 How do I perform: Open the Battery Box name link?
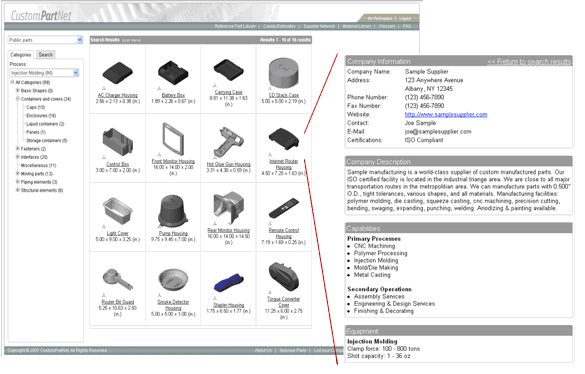[173, 95]
